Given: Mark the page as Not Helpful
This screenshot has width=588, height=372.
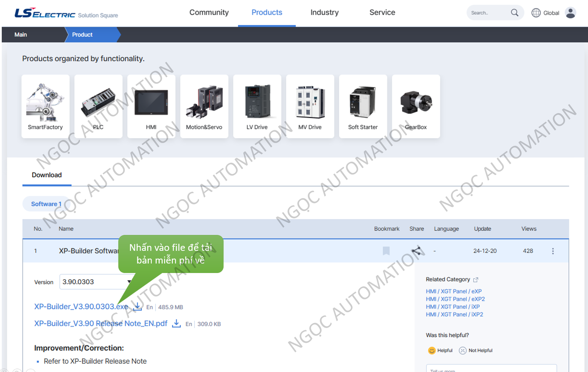Looking at the screenshot, I should (x=476, y=351).
